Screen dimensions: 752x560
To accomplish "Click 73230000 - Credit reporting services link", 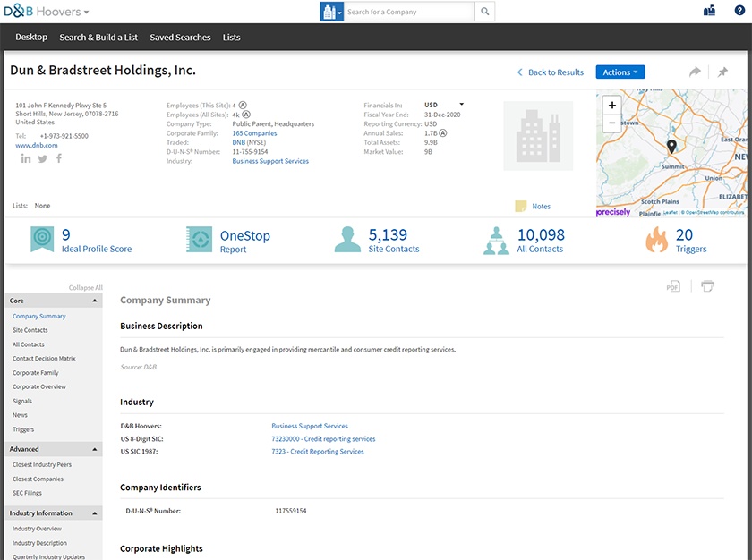I will pos(323,439).
